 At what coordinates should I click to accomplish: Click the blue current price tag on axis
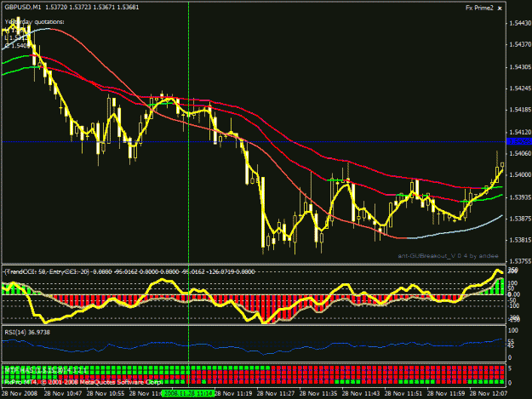point(518,141)
